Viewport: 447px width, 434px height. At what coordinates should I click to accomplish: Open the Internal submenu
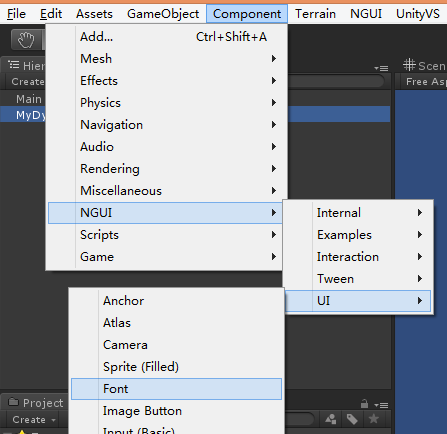[x=358, y=213]
